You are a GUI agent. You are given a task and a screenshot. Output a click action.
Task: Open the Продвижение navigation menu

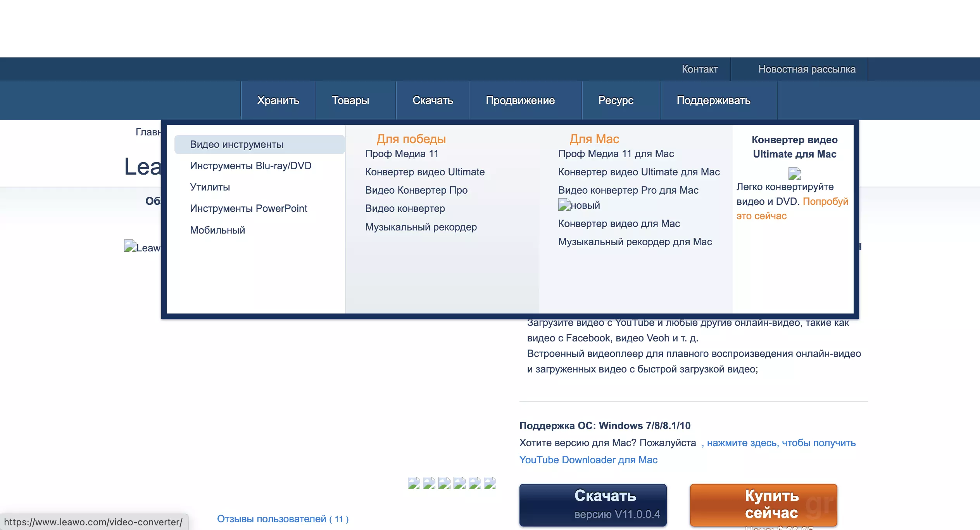point(520,100)
